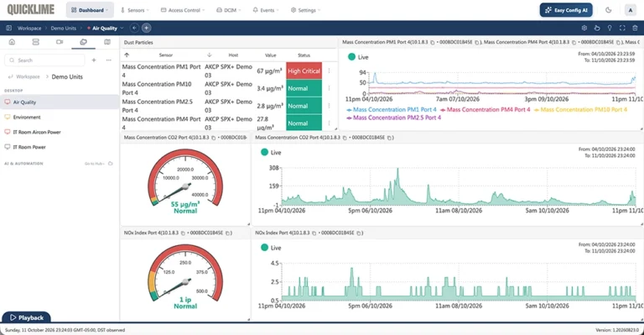Viewport: 644px width, 335px height.
Task: Select IT Room Power in the sidebar
Action: (x=60, y=147)
